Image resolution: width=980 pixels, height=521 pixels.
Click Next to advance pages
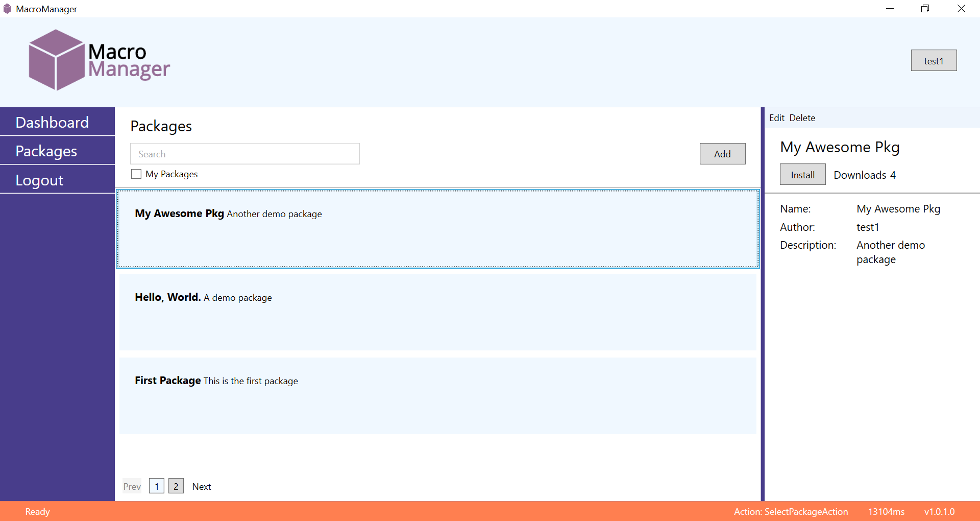coord(202,486)
